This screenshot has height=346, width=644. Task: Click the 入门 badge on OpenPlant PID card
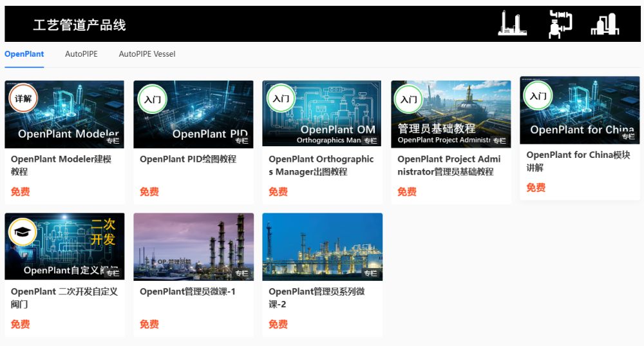[153, 99]
